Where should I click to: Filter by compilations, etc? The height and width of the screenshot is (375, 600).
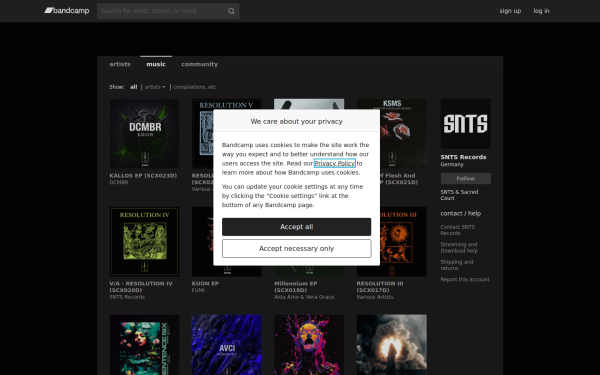click(x=194, y=87)
